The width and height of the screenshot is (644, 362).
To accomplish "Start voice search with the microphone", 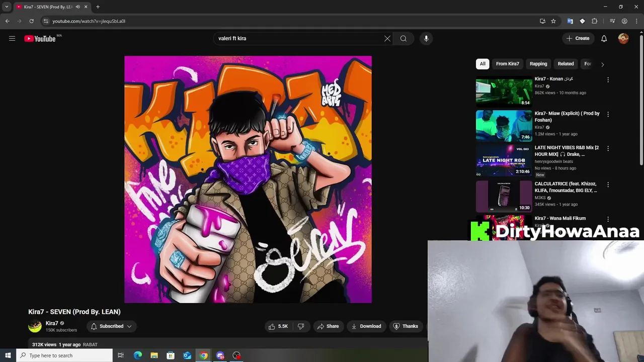I will click(426, 38).
